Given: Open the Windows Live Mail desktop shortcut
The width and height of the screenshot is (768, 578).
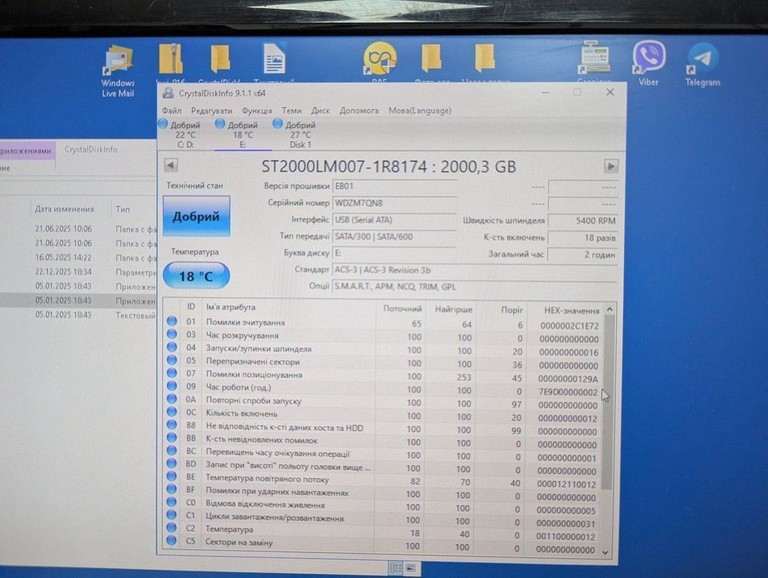Looking at the screenshot, I should [118, 71].
